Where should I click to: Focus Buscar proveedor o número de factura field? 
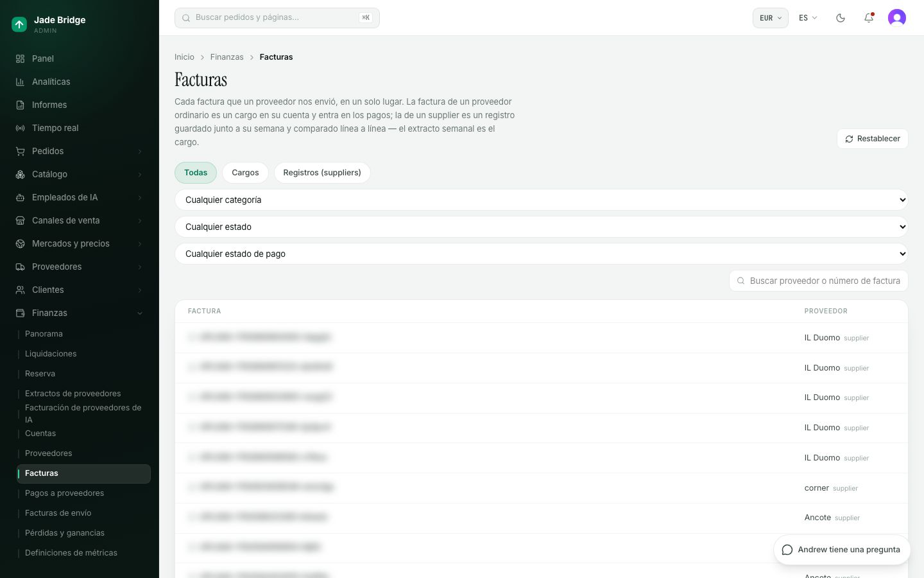pos(818,281)
